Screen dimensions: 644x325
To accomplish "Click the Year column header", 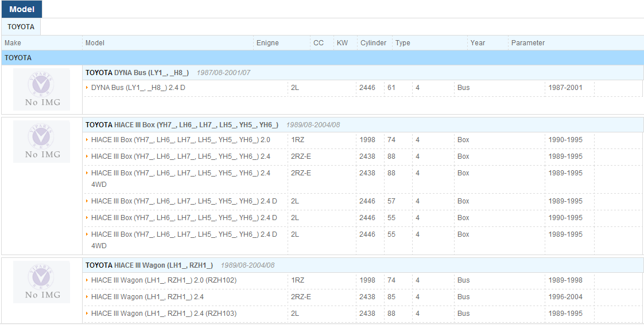I will pos(478,42).
